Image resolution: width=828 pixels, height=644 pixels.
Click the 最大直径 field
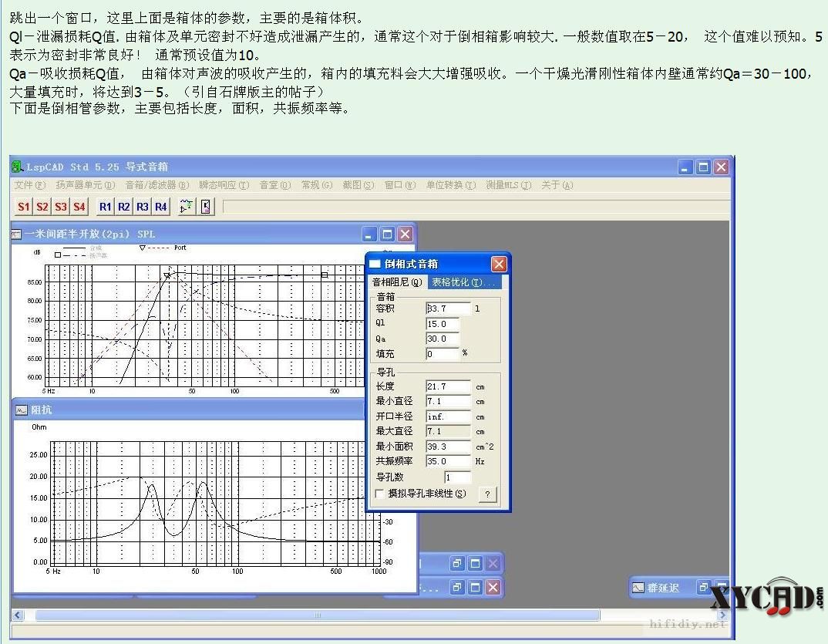[x=448, y=432]
